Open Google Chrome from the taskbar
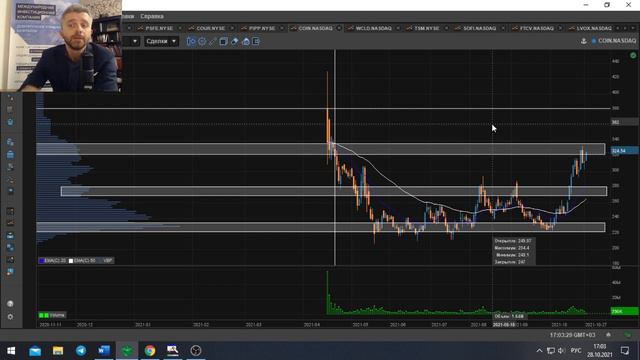 coord(150,350)
